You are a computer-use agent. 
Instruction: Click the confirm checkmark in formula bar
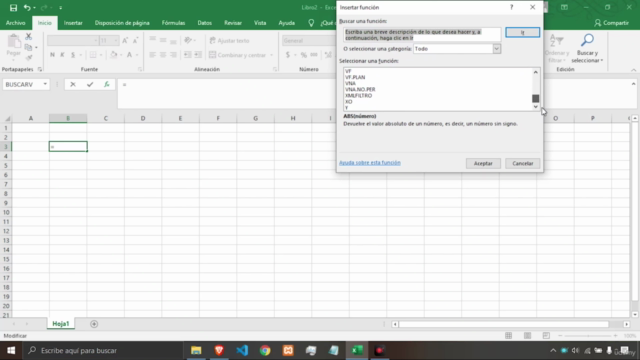click(x=90, y=84)
